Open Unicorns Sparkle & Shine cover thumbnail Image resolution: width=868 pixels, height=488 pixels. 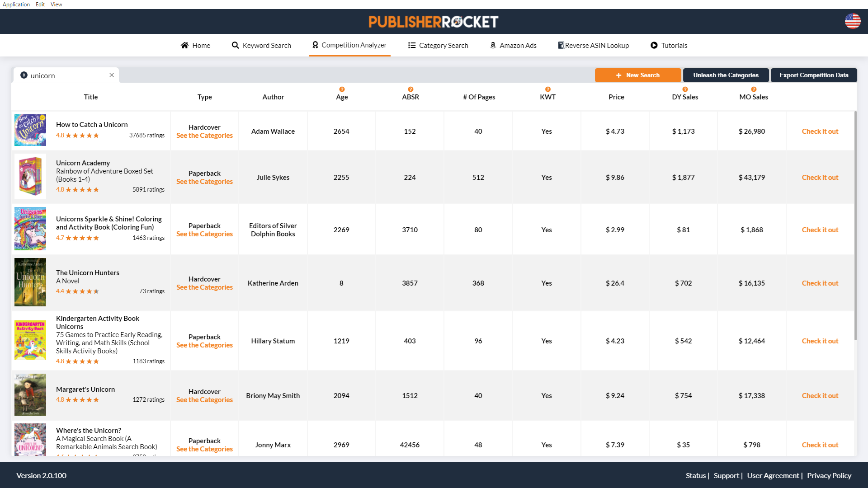click(30, 229)
